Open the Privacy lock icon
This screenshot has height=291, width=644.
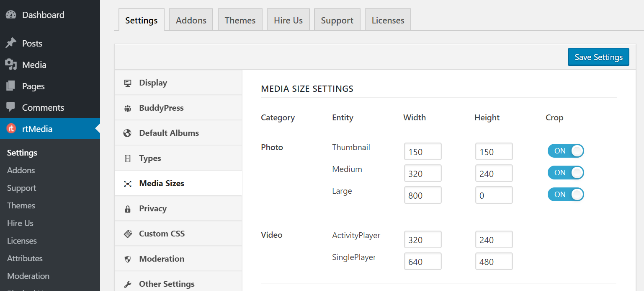[x=128, y=208]
